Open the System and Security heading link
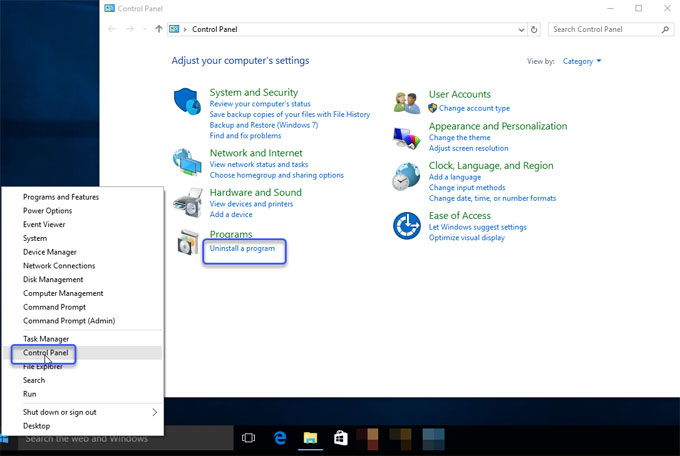This screenshot has width=680, height=456. 254,92
